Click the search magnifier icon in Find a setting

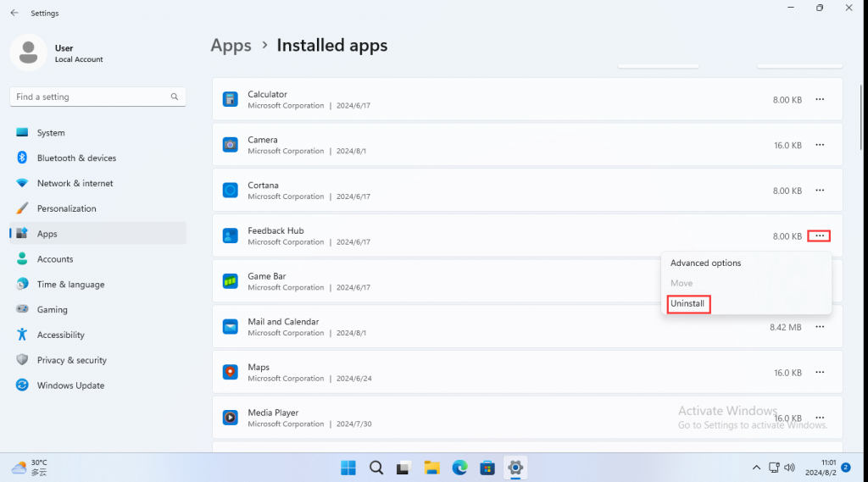(x=175, y=97)
